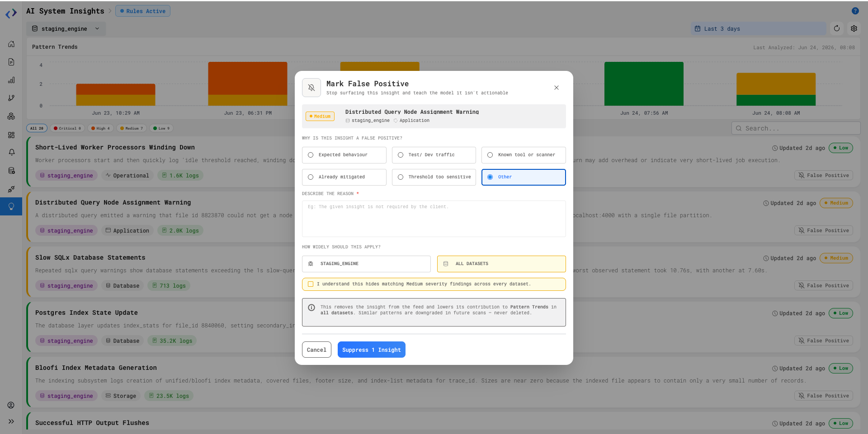Open the cubes icon in sidebar
This screenshot has width=868, height=434.
11,116
